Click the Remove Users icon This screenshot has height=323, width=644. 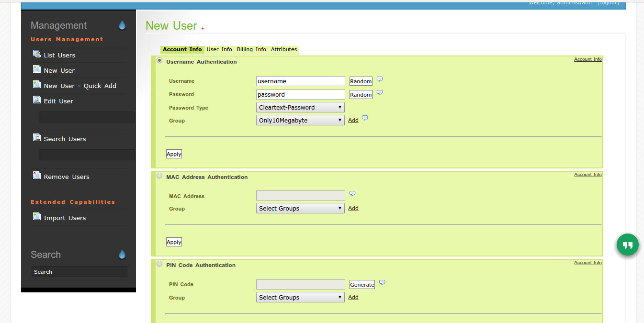click(x=36, y=176)
